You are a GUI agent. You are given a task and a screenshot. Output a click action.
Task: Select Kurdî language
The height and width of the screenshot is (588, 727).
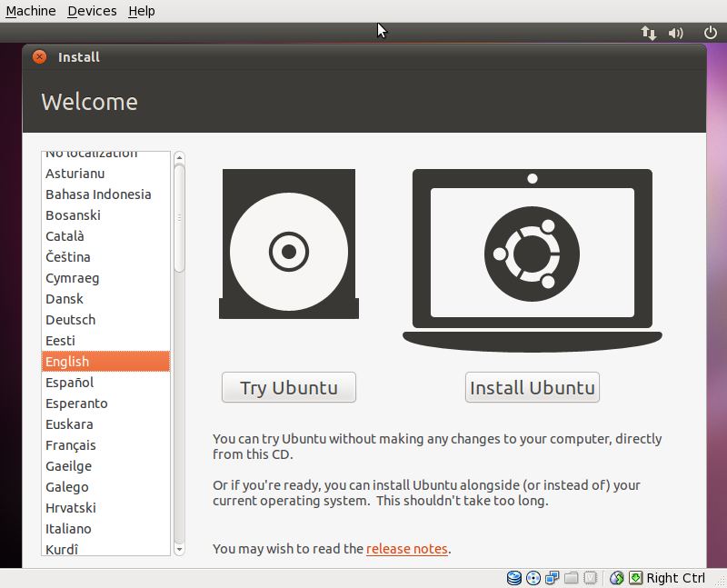[x=105, y=547]
